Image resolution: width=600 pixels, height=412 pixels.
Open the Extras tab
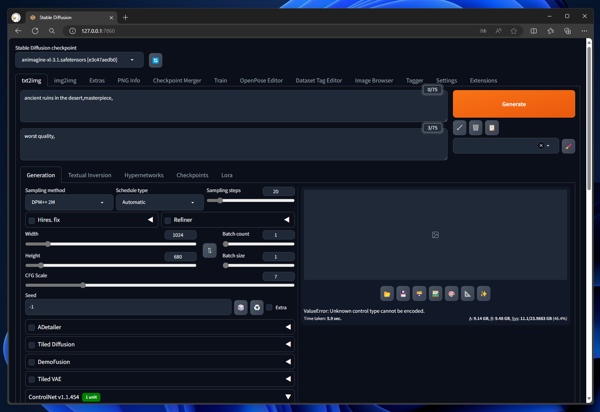tap(97, 80)
